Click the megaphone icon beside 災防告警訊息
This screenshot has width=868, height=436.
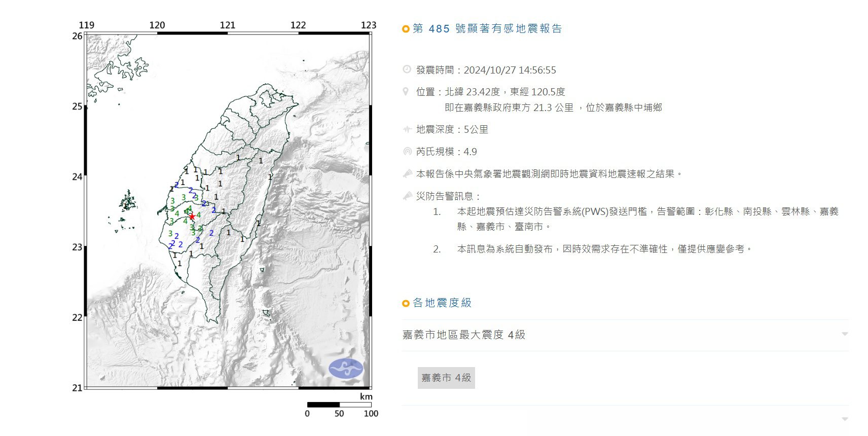[407, 196]
